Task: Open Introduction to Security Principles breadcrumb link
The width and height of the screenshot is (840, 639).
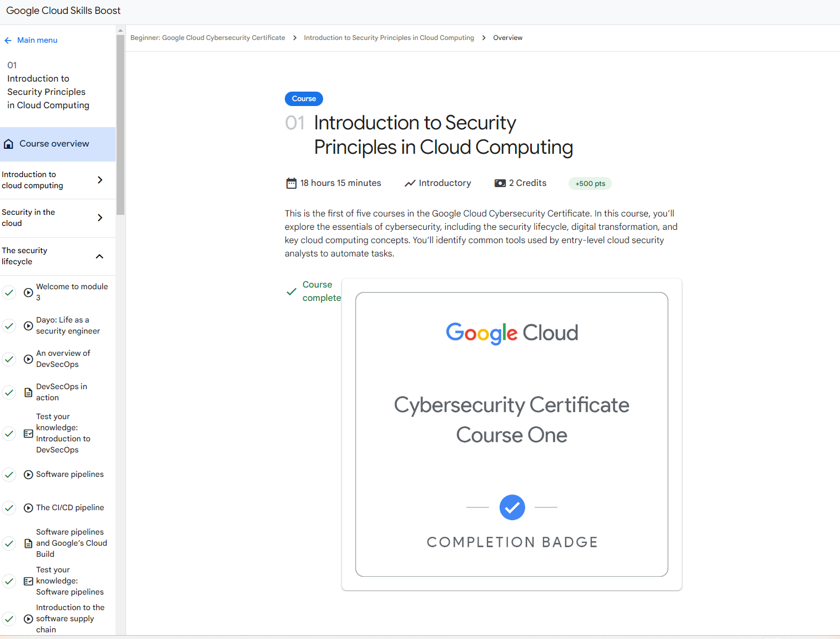Action: (x=389, y=38)
